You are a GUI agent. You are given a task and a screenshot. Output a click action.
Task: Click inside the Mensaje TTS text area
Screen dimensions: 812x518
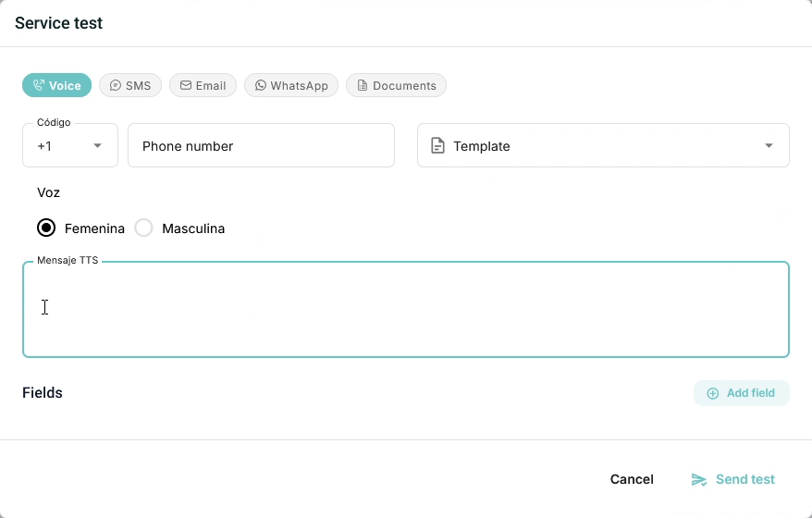tap(406, 309)
